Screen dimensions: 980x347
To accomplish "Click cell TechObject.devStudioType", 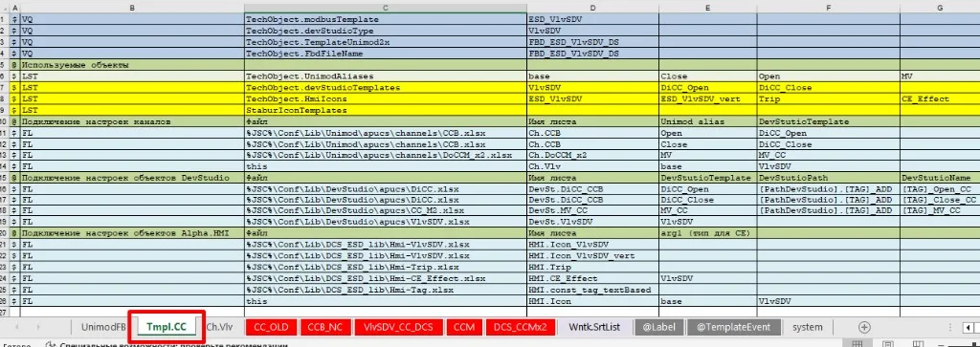I will pyautogui.click(x=386, y=31).
